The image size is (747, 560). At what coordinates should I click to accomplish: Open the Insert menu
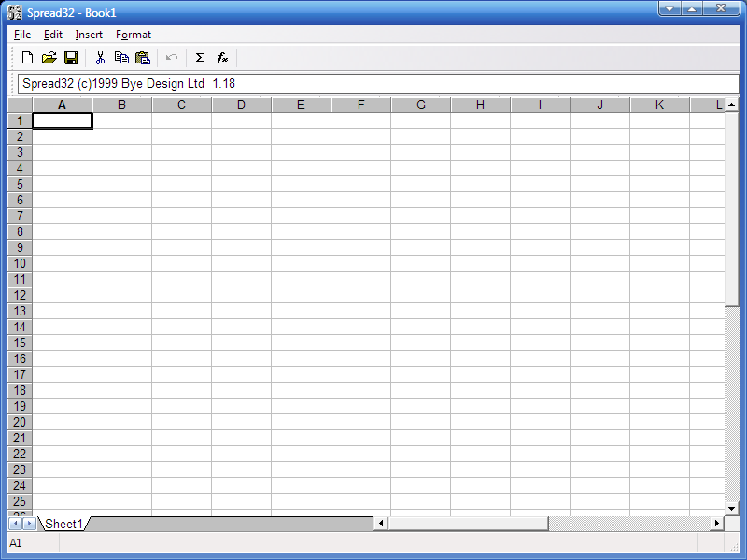(x=89, y=35)
